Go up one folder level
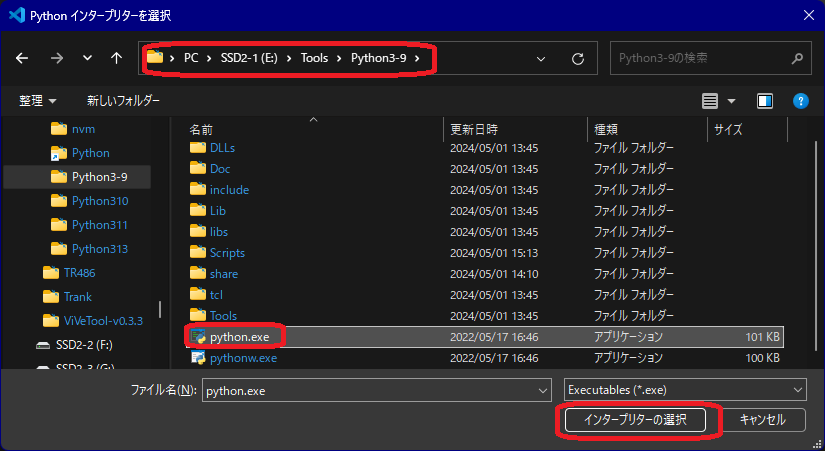 tap(116, 58)
